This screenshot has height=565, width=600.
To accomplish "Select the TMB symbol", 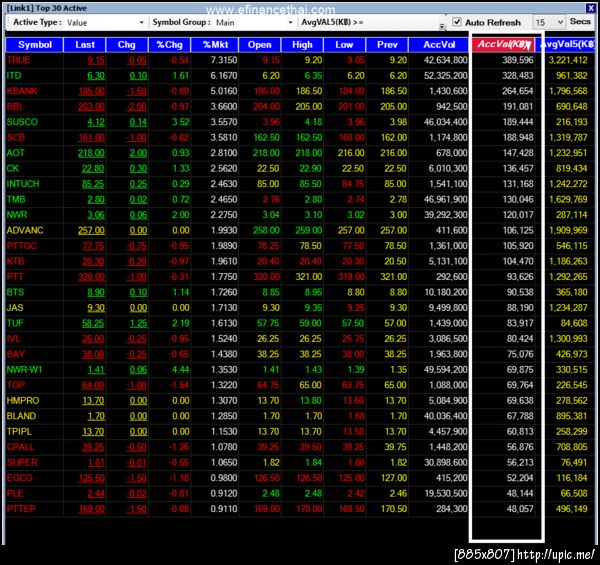I will point(16,199).
